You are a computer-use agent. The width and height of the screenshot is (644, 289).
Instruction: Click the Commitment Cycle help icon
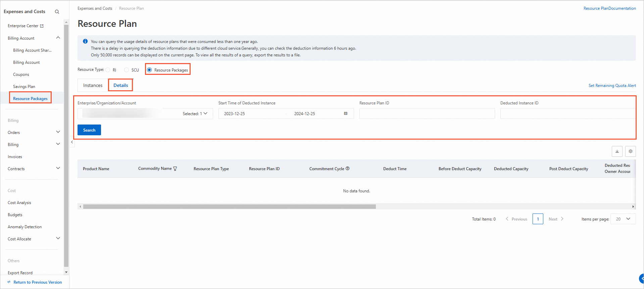tap(348, 168)
